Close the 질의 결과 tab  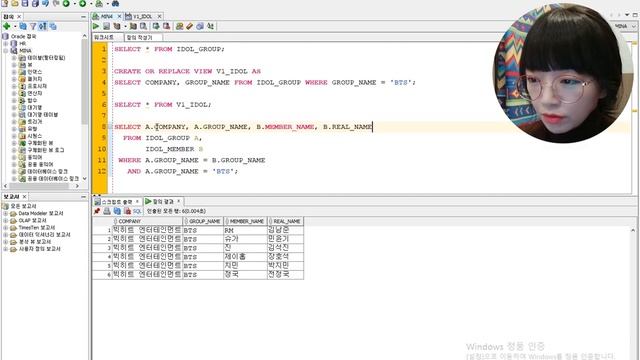178,201
